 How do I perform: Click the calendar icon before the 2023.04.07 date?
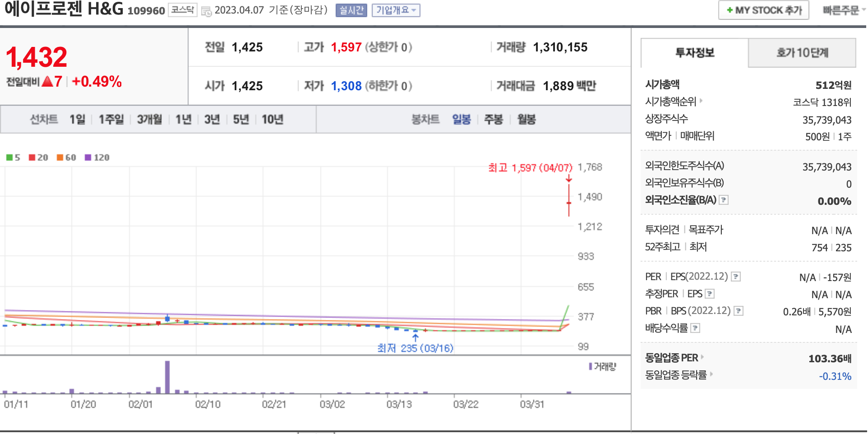coord(206,11)
